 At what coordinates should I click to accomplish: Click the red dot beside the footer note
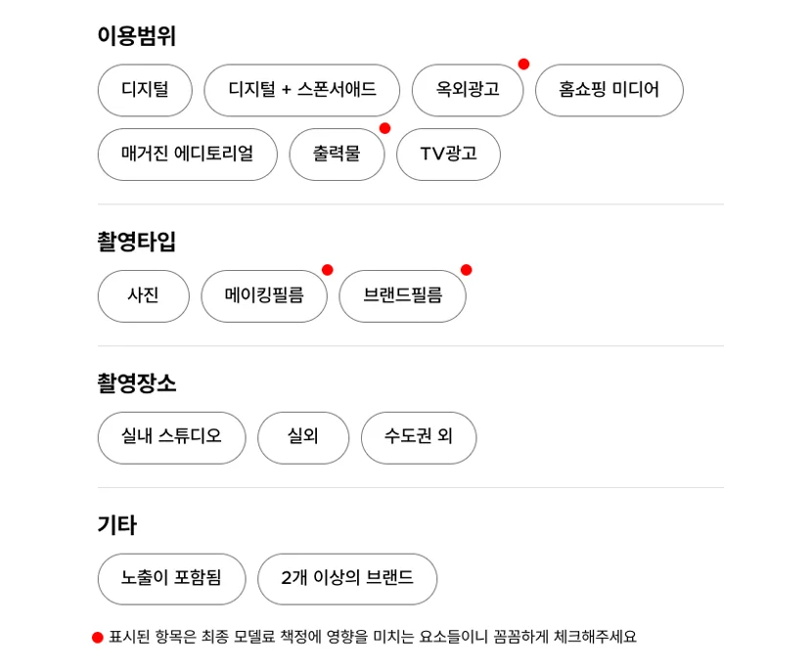(x=98, y=638)
